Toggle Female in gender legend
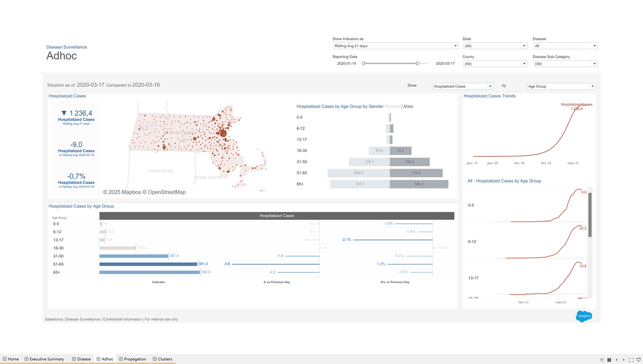Image resolution: width=643 pixels, height=364 pixels. pos(392,107)
